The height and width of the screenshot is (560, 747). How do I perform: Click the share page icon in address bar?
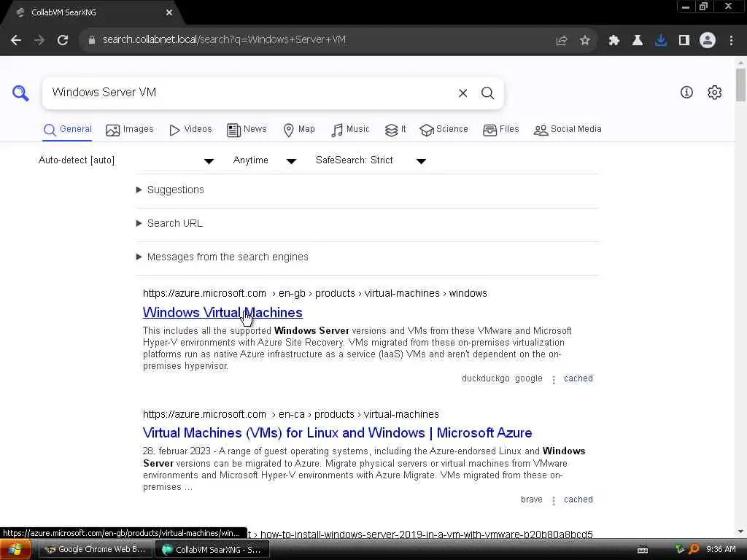[562, 41]
